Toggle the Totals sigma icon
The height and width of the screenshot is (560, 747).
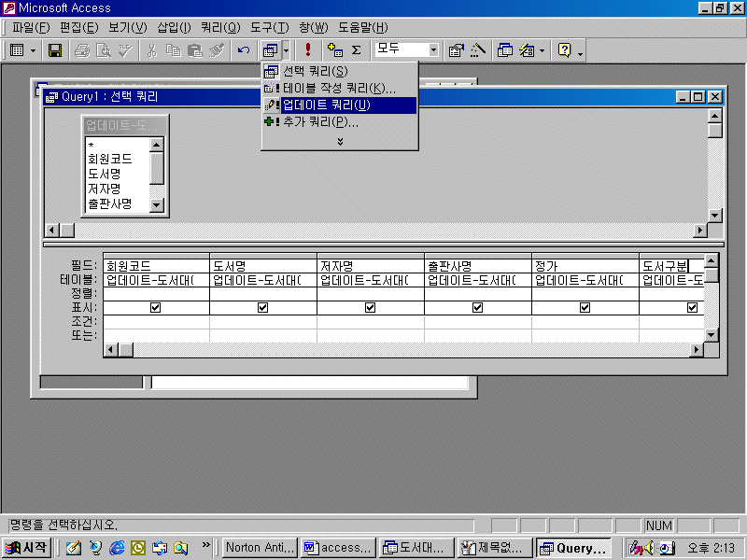coord(356,50)
